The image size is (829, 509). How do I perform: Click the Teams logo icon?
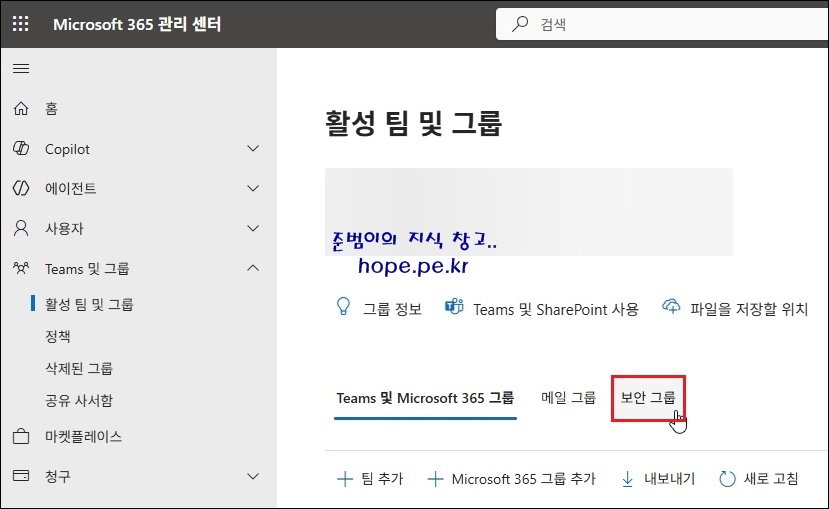tap(454, 307)
